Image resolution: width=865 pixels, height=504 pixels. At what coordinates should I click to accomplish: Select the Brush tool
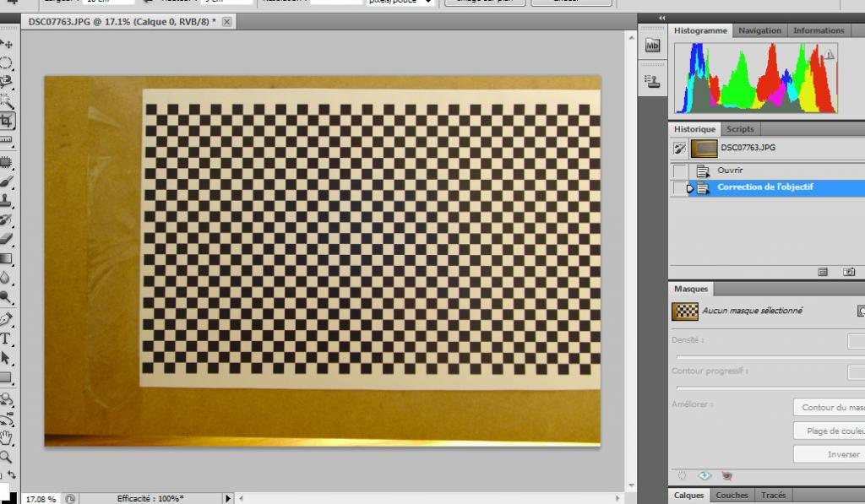[x=6, y=182]
